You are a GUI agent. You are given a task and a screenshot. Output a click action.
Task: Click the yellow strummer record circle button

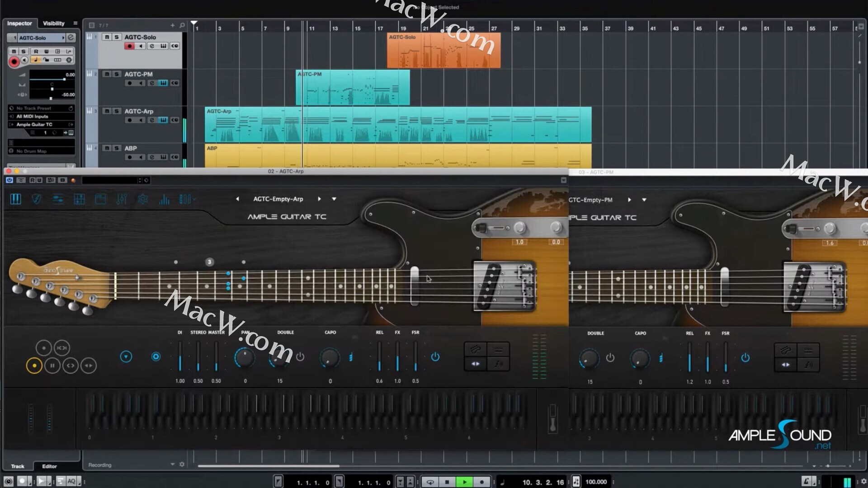(34, 366)
